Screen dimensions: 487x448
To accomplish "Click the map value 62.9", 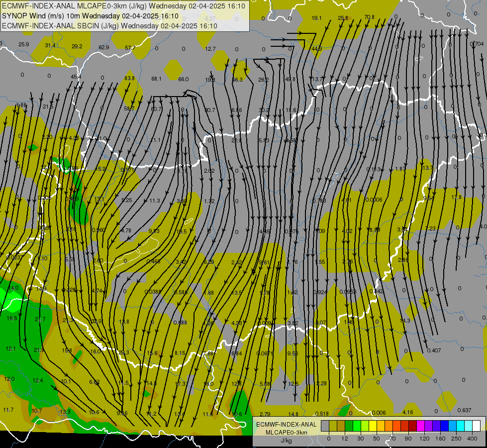I will (104, 47).
